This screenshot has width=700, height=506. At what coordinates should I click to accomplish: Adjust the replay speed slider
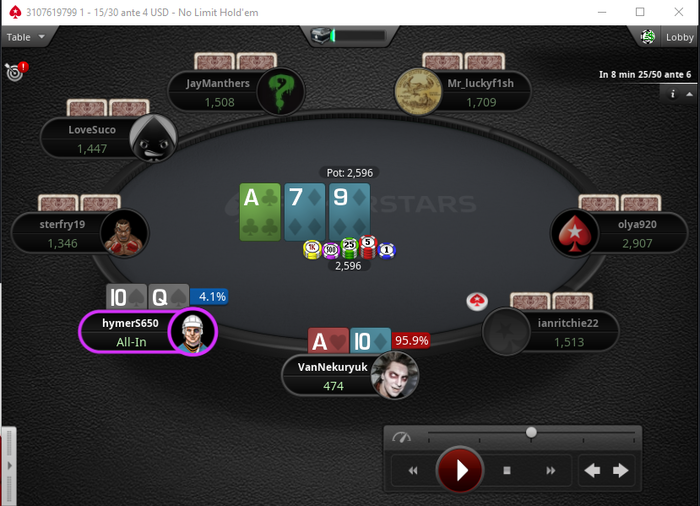click(x=531, y=432)
